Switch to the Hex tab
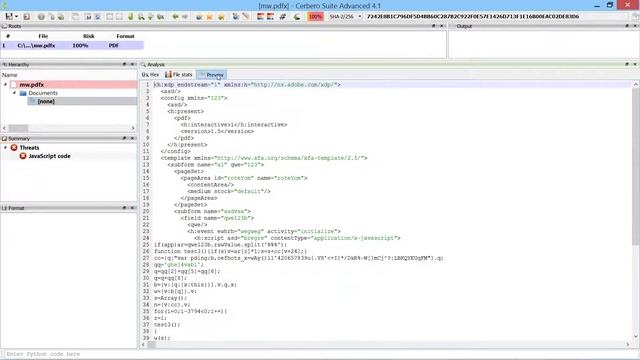The width and height of the screenshot is (640, 360). click(150, 75)
